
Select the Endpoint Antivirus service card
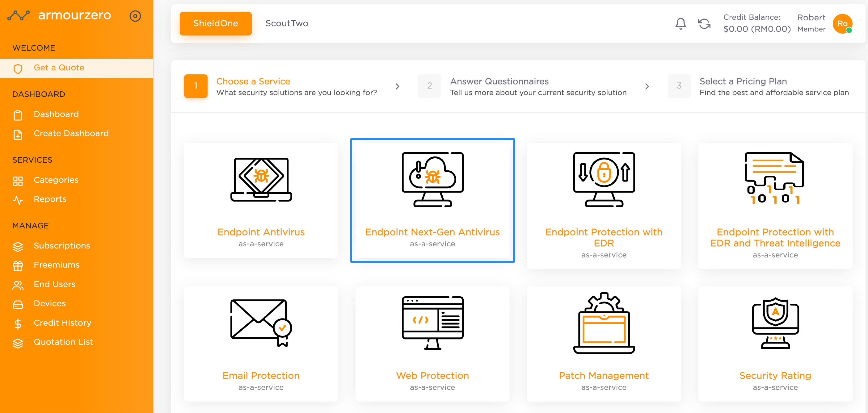[261, 200]
